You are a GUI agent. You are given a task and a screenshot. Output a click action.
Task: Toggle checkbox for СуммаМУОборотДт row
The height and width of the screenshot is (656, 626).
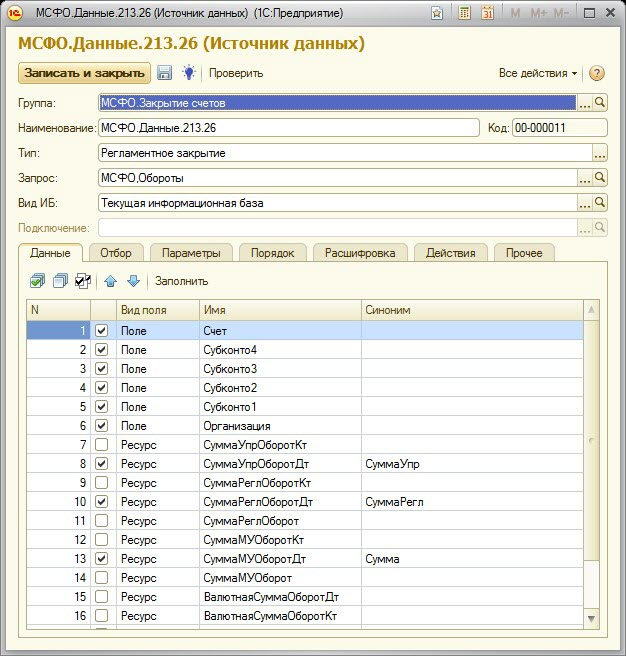pos(102,559)
